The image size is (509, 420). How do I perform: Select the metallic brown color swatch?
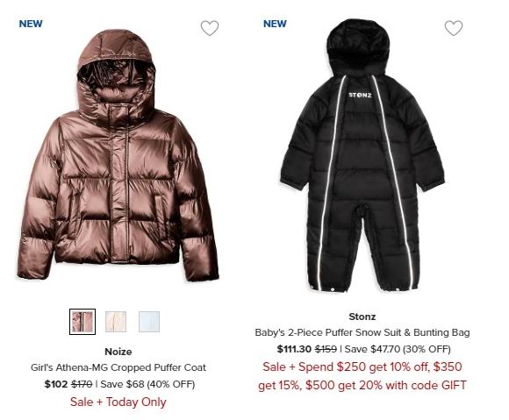tap(82, 322)
